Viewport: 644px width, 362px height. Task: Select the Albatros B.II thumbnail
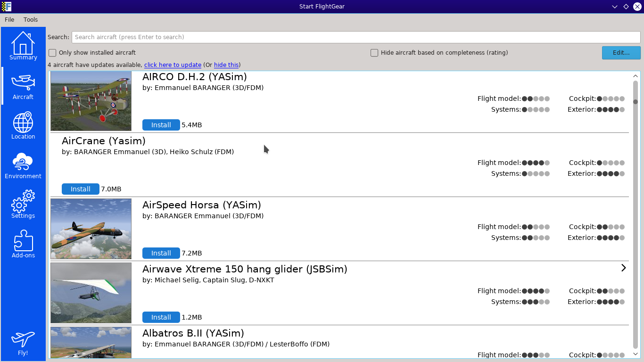coord(91,342)
